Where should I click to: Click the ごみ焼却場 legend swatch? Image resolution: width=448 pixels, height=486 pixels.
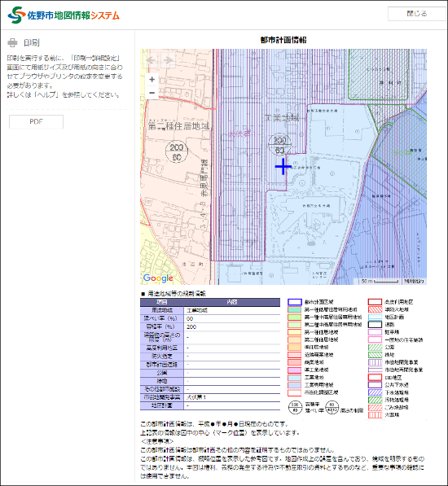click(375, 407)
